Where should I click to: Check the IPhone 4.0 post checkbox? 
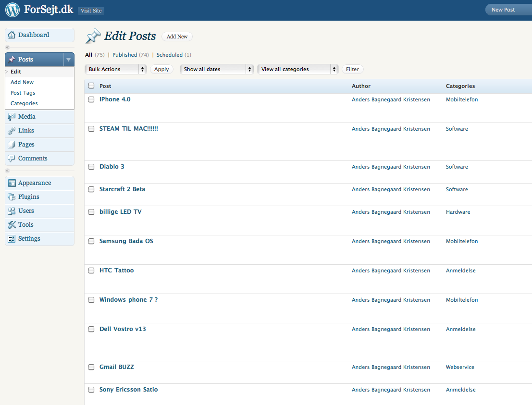click(x=91, y=99)
